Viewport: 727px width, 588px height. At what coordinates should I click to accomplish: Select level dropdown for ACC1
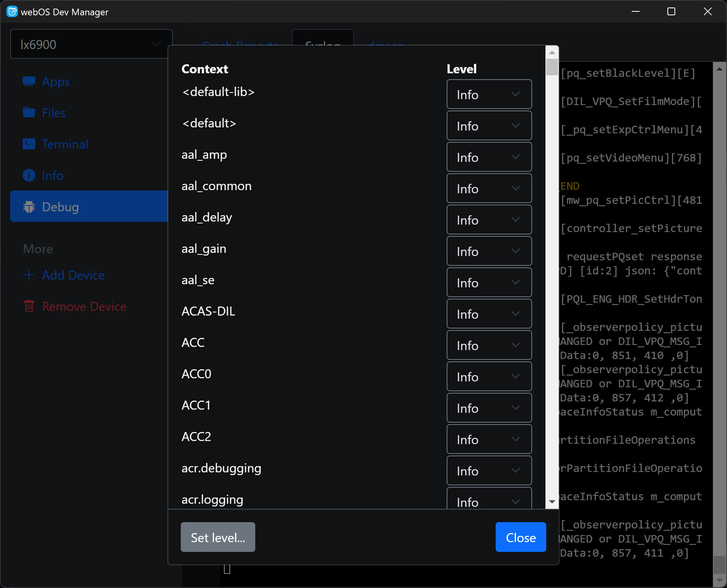(x=489, y=408)
